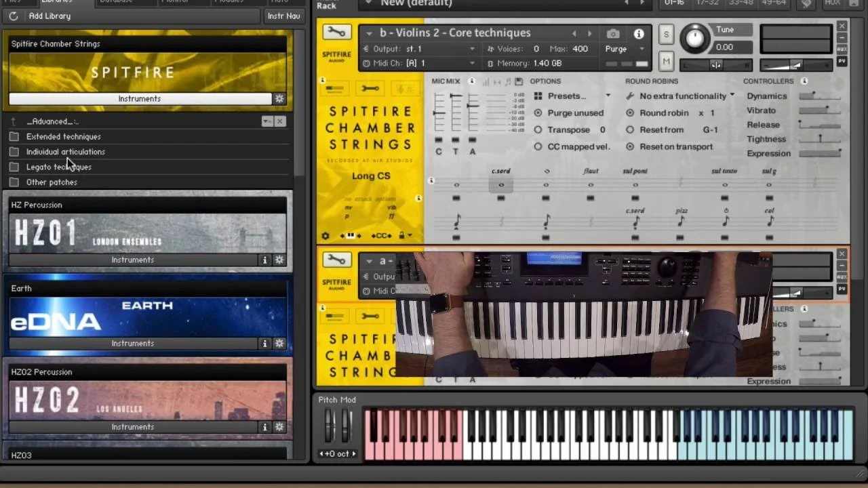Image resolution: width=868 pixels, height=488 pixels.
Task: Open the Other patches folder
Action: tap(52, 182)
